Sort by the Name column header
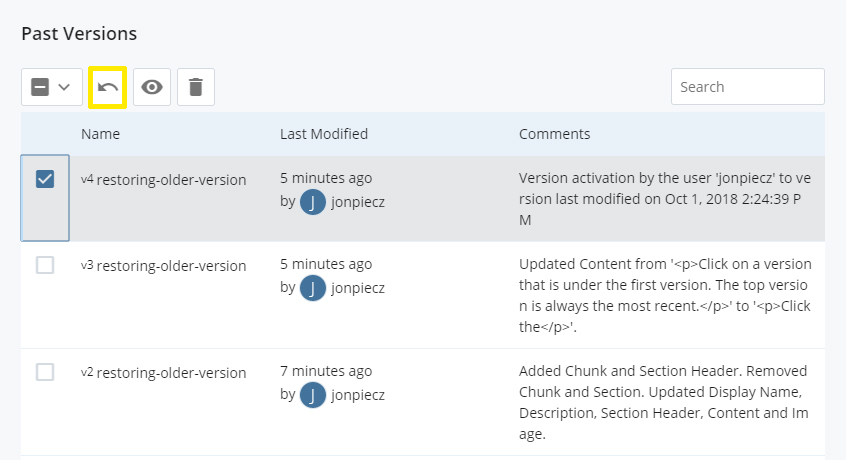 100,134
